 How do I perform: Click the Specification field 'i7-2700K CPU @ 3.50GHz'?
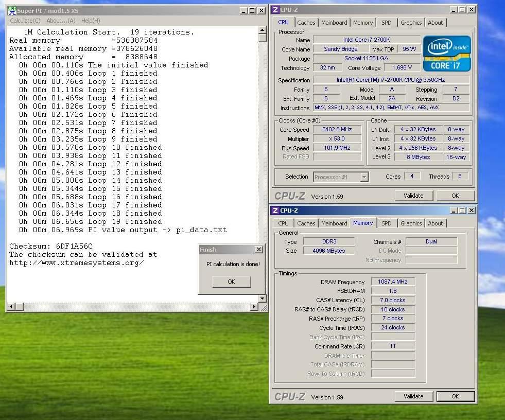point(391,80)
